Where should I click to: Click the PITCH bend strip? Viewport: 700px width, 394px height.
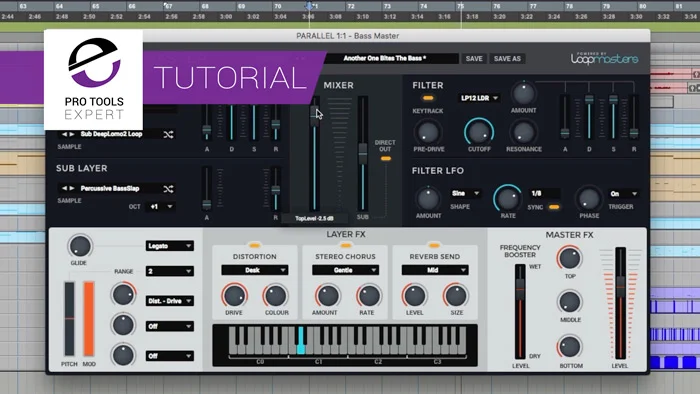click(x=69, y=319)
